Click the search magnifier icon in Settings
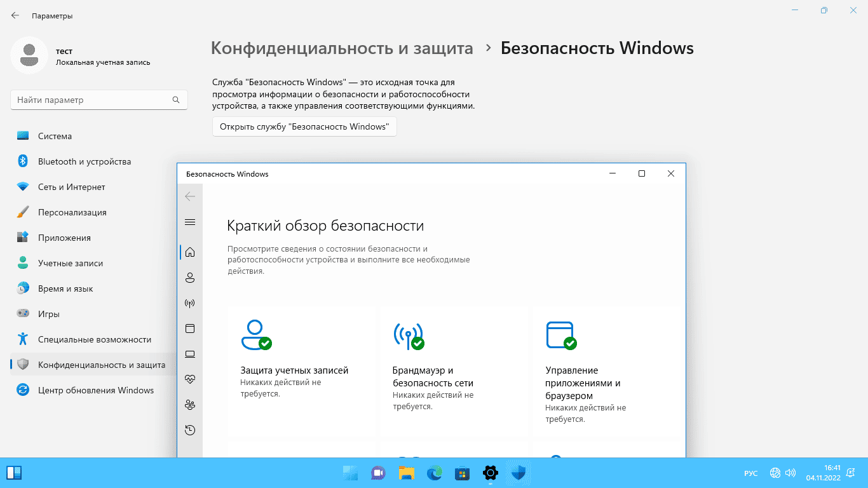This screenshot has width=868, height=488. (x=176, y=100)
